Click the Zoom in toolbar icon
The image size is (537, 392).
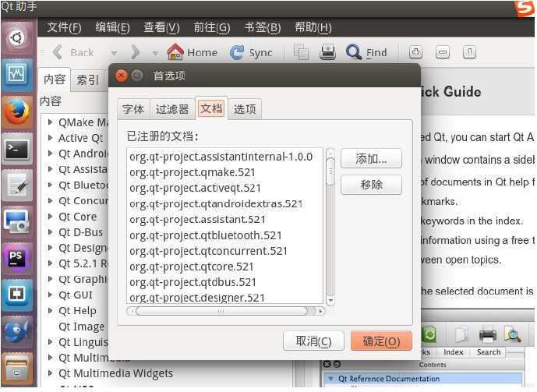click(415, 52)
